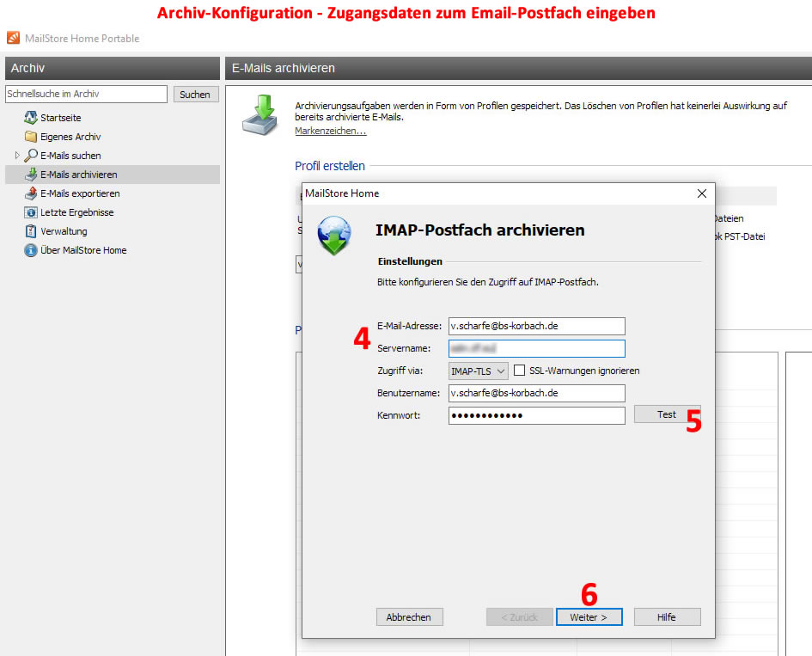The height and width of the screenshot is (656, 812).
Task: Open Letzte Ergebnisse in the sidebar
Action: click(x=76, y=212)
